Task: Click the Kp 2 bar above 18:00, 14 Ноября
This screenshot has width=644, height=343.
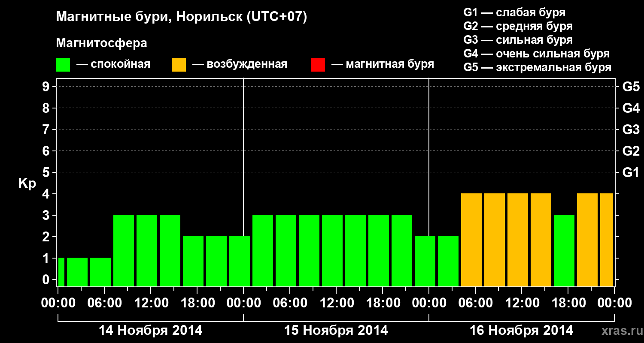Action: pyautogui.click(x=193, y=261)
